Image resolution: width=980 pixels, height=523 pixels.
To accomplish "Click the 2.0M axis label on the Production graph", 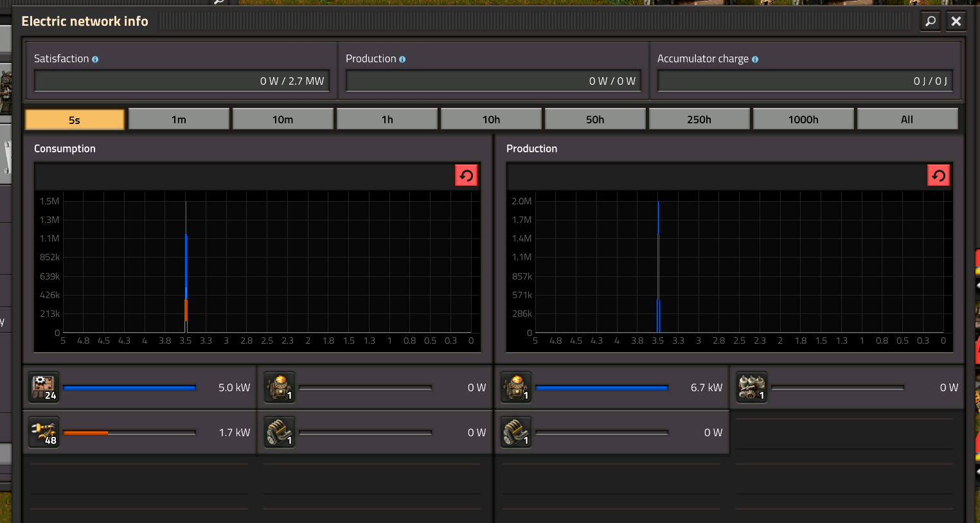I will [522, 201].
